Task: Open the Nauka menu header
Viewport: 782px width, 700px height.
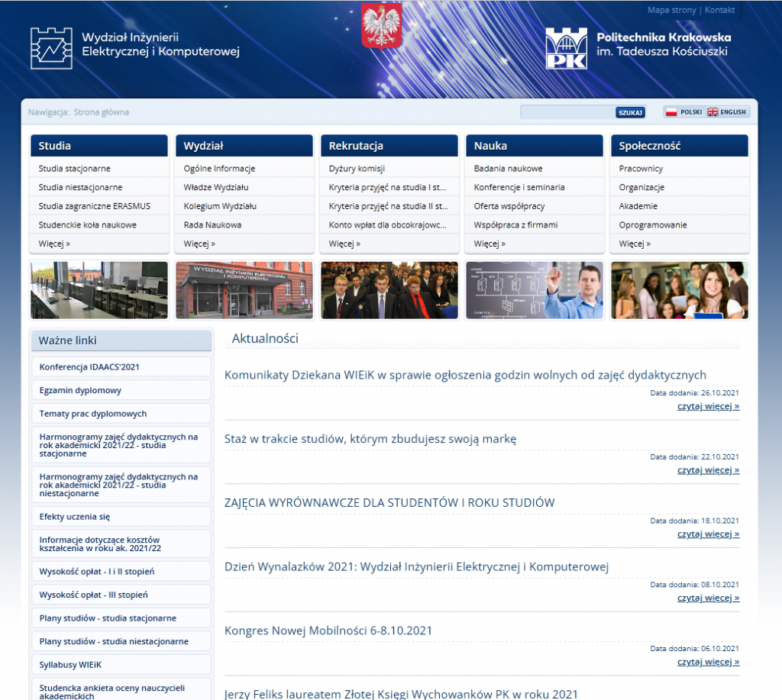Action: [x=535, y=146]
